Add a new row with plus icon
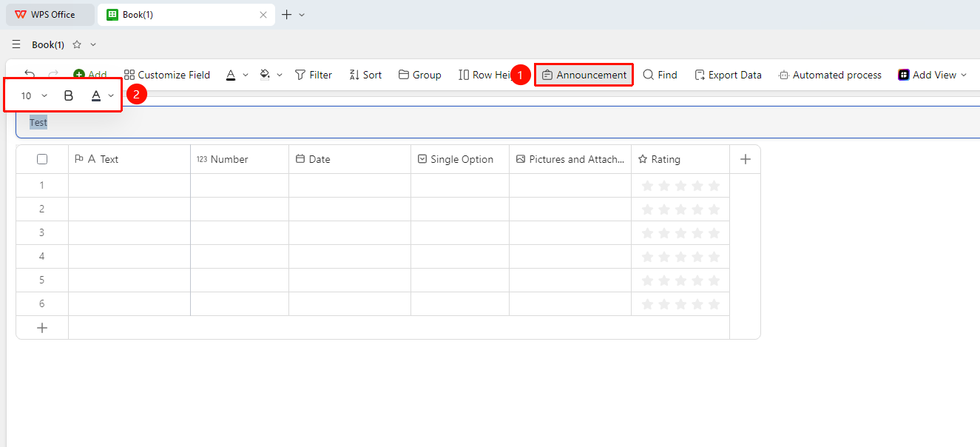 click(x=42, y=328)
